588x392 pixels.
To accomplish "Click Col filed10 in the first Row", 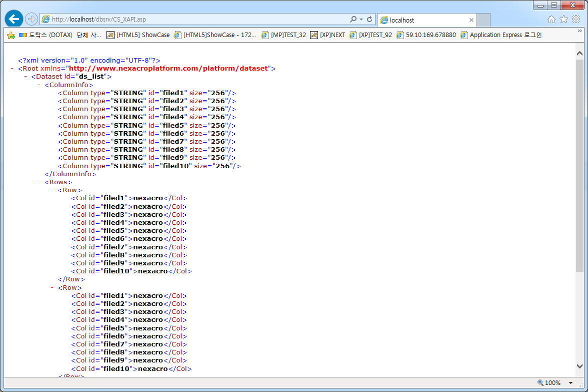I will 131,271.
